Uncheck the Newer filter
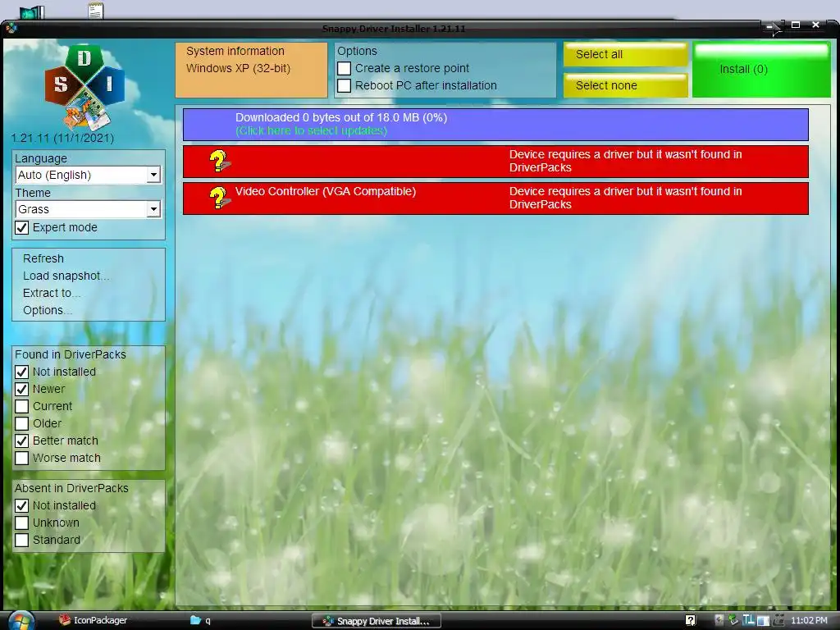Image resolution: width=840 pixels, height=630 pixels. tap(21, 389)
